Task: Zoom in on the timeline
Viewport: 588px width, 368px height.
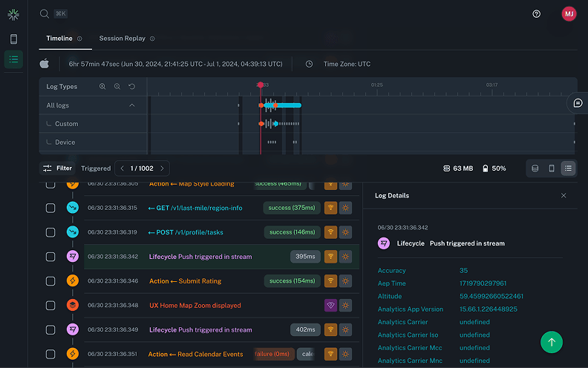Action: [102, 87]
